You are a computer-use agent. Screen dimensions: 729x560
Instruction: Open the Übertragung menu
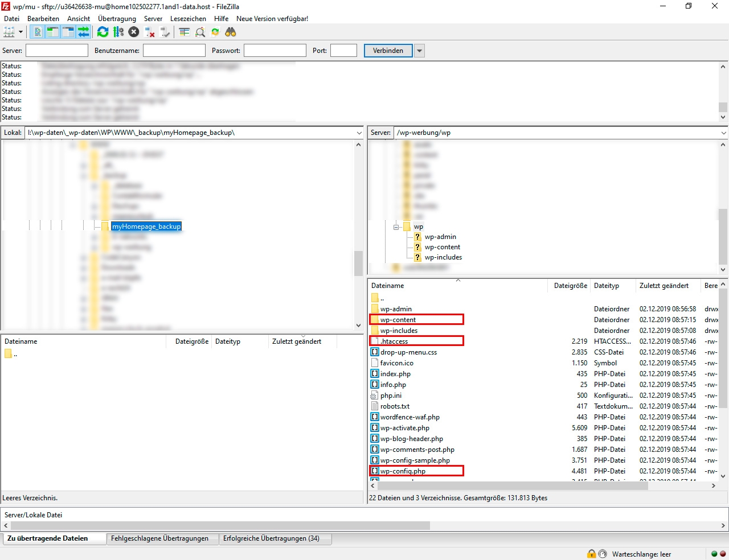pyautogui.click(x=117, y=19)
